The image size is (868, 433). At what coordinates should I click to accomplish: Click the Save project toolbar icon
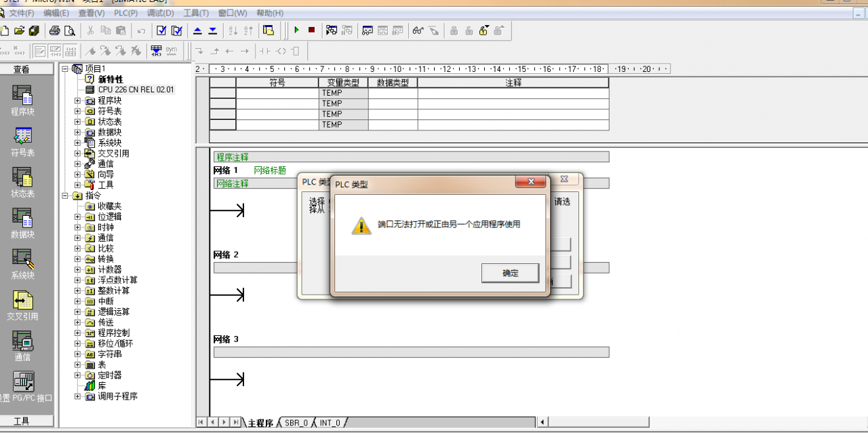pyautogui.click(x=34, y=31)
